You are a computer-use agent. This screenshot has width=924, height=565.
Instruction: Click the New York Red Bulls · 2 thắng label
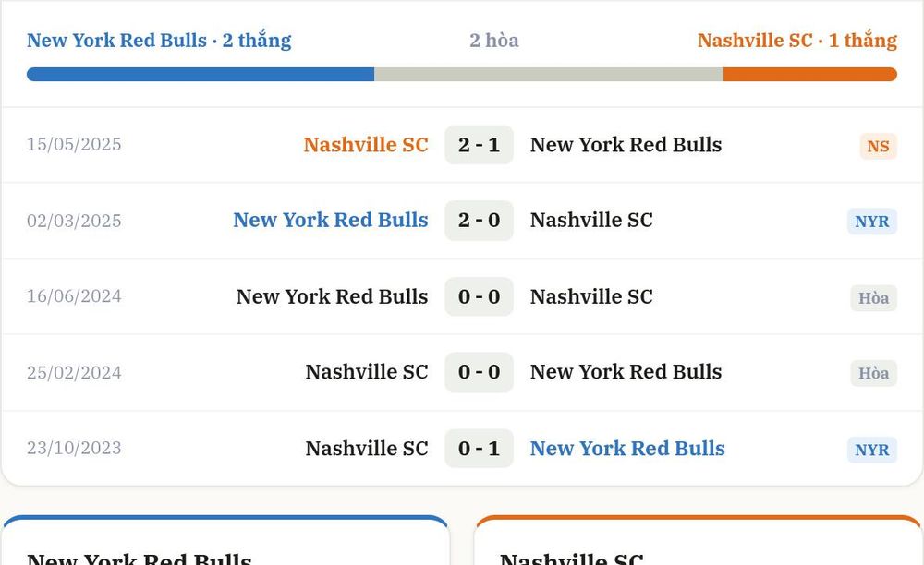[159, 40]
